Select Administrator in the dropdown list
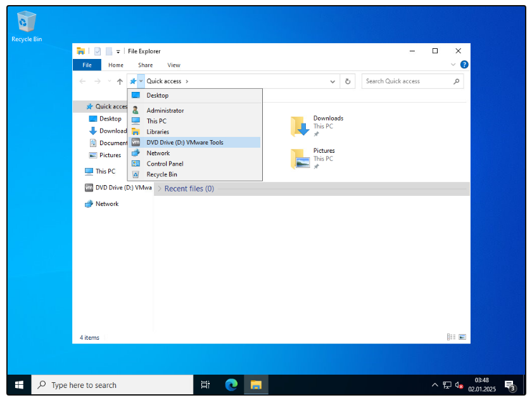 click(194, 110)
